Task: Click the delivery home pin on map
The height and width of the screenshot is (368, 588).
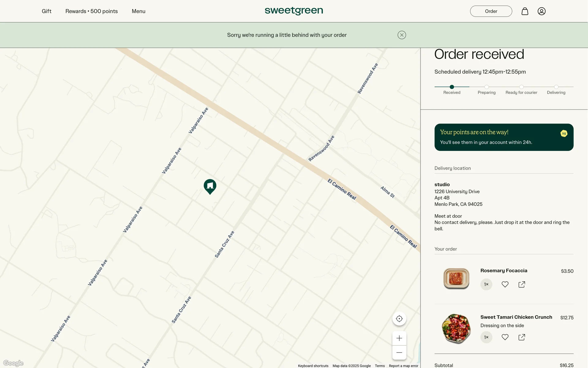Action: 210,186
